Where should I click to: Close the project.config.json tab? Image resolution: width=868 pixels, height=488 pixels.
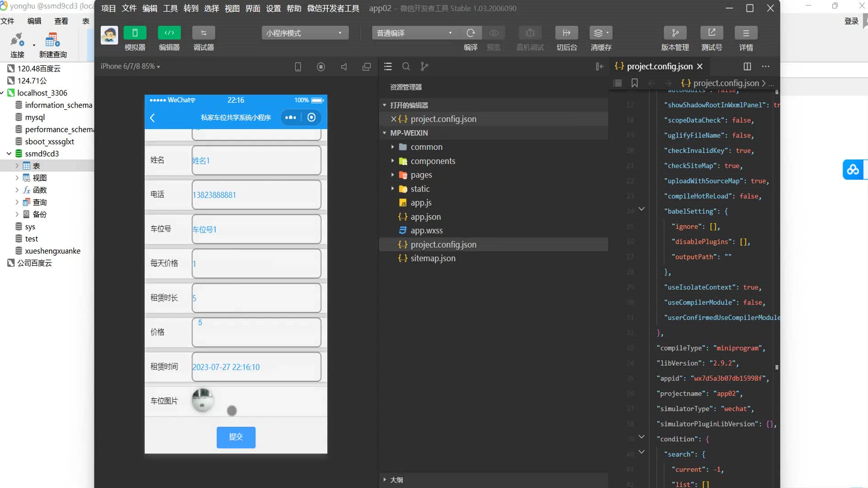(700, 66)
